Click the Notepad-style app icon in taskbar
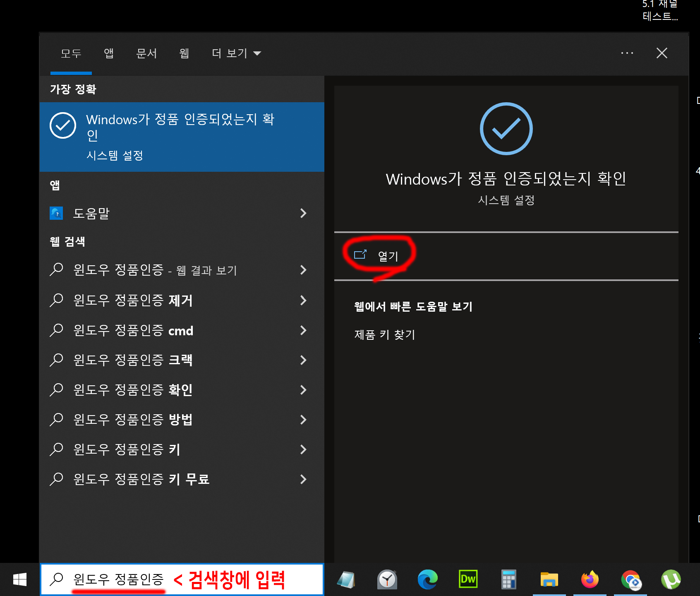The height and width of the screenshot is (596, 700). pyautogui.click(x=346, y=579)
